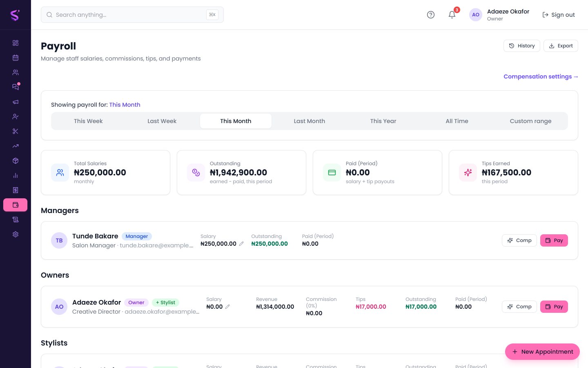Viewport: 588px width, 368px height.
Task: Select the This Month tab
Action: click(236, 121)
